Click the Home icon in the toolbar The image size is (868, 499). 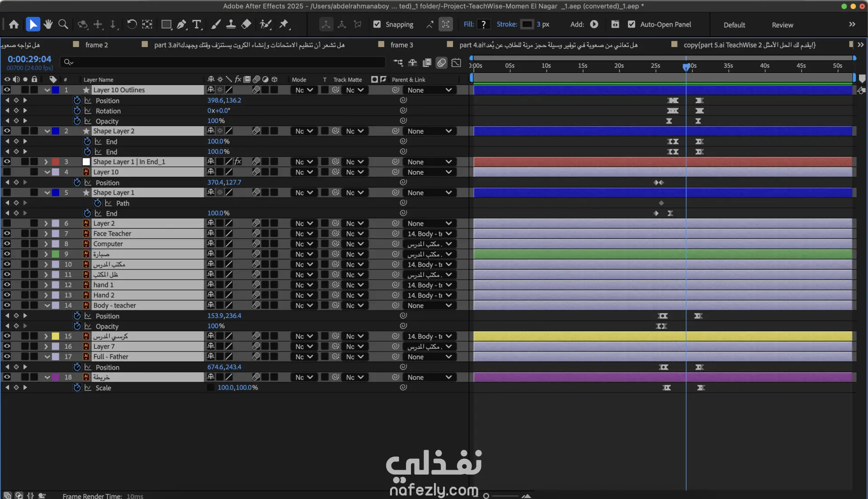[14, 24]
